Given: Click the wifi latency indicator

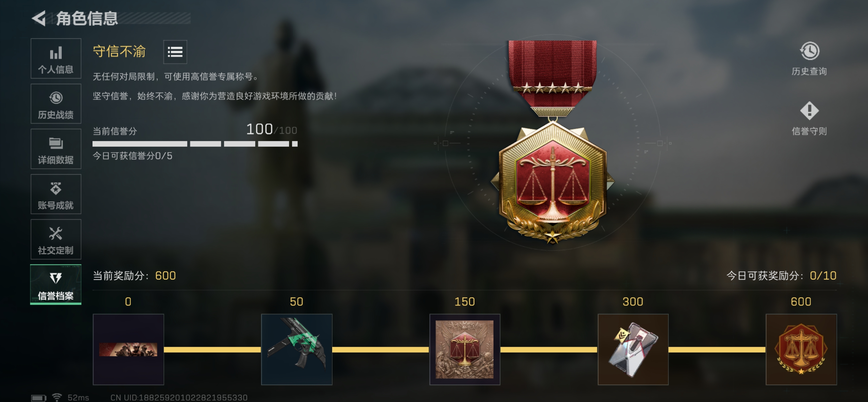Looking at the screenshot, I should coord(71,398).
